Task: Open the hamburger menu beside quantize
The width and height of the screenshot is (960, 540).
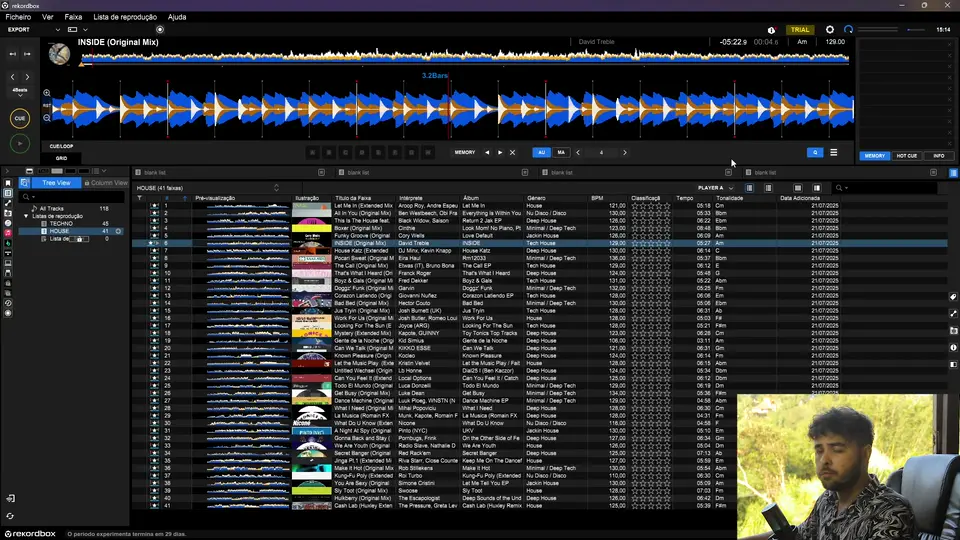Action: pos(833,152)
